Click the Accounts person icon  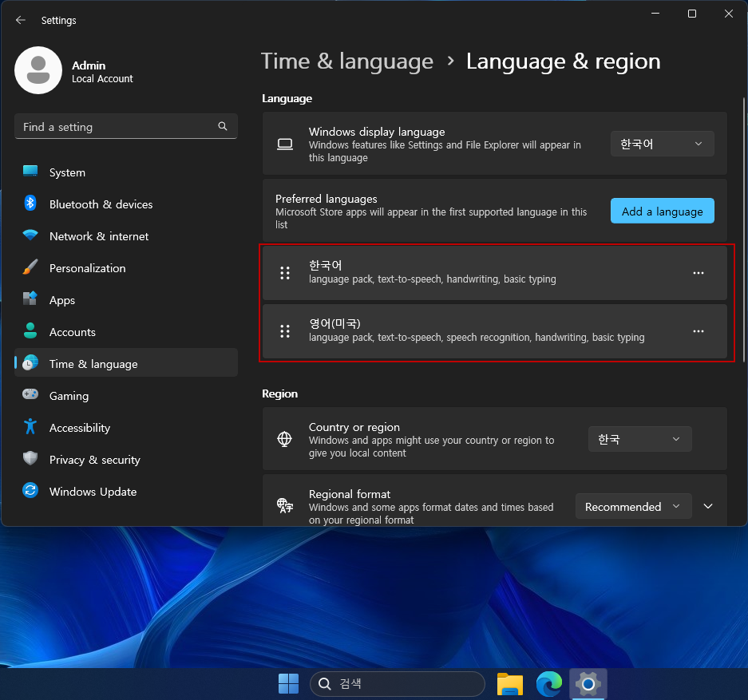pos(30,331)
